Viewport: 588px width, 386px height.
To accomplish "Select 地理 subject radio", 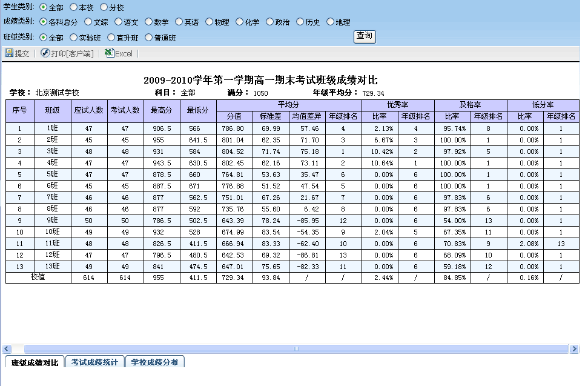I will pyautogui.click(x=331, y=22).
